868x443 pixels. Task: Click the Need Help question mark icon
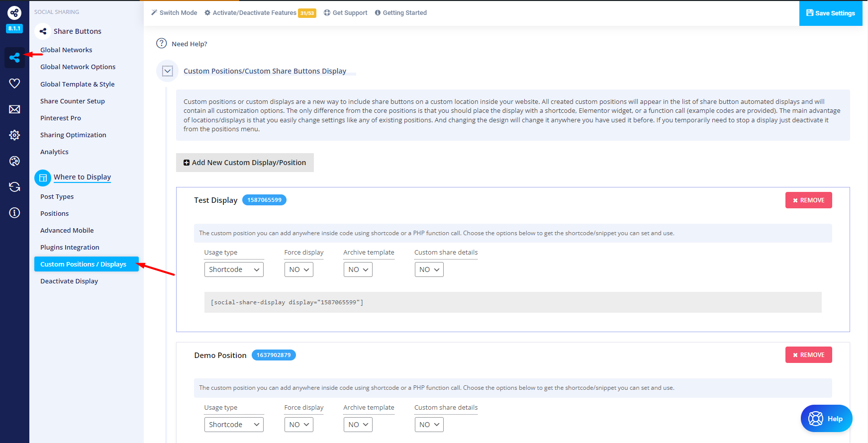click(x=161, y=43)
